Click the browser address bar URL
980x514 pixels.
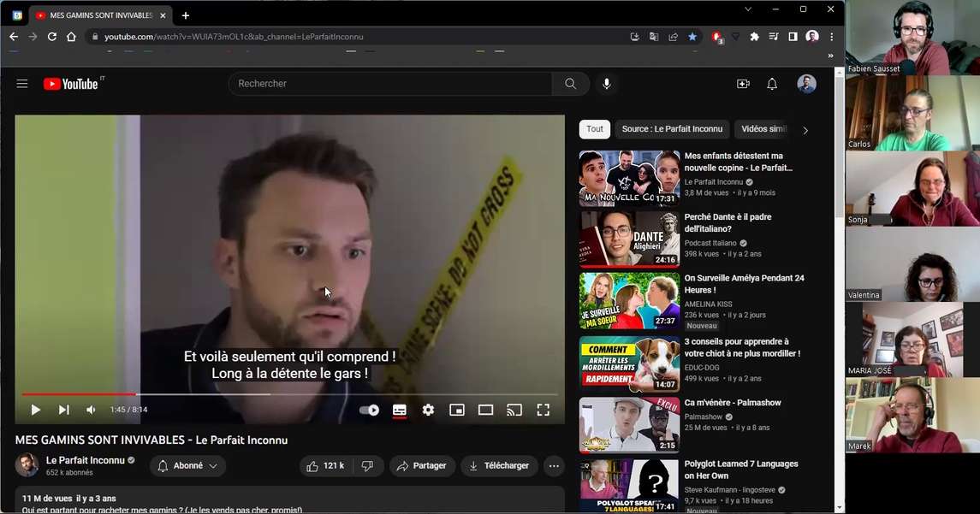point(234,37)
